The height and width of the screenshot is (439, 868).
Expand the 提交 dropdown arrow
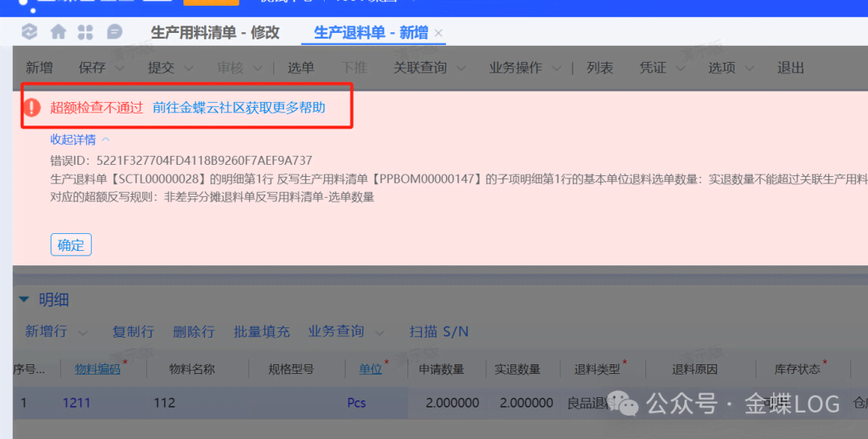190,68
